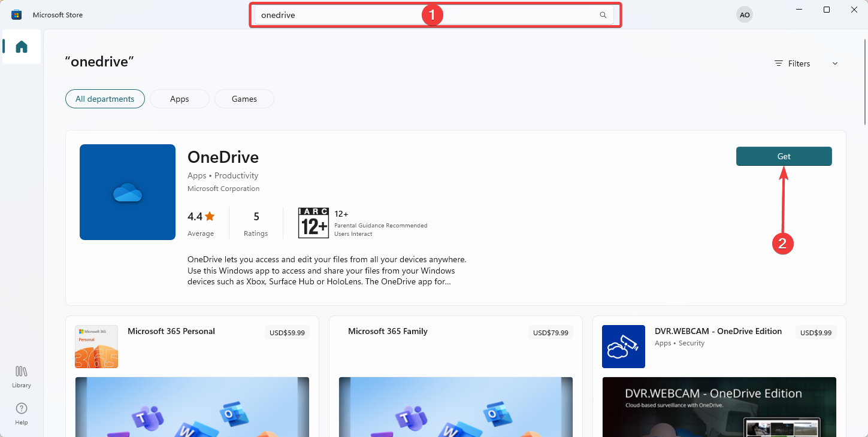The width and height of the screenshot is (868, 437).
Task: Minimize the Microsoft Store window
Action: pyautogui.click(x=800, y=10)
